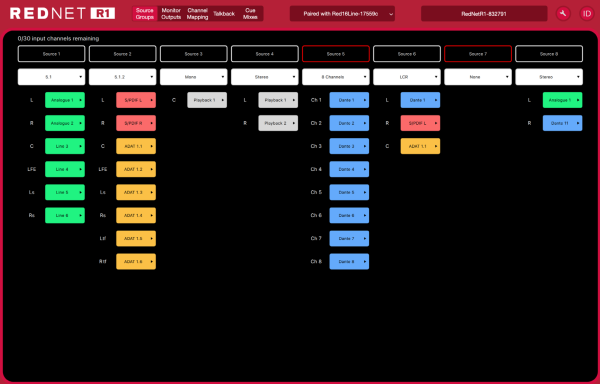Viewport: 600px width, 384px height.
Task: Click the orange ADAT 1.6 input button
Action: point(136,262)
